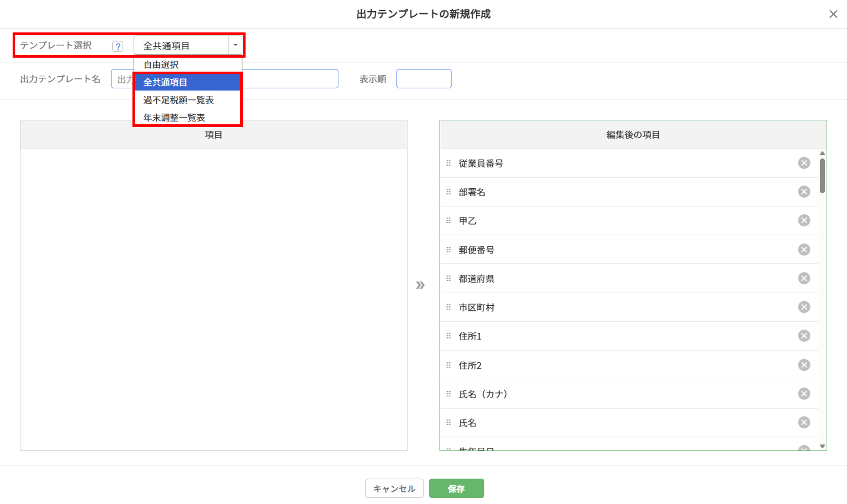Click the scroll down arrow of item list
847x504 pixels.
point(822,446)
